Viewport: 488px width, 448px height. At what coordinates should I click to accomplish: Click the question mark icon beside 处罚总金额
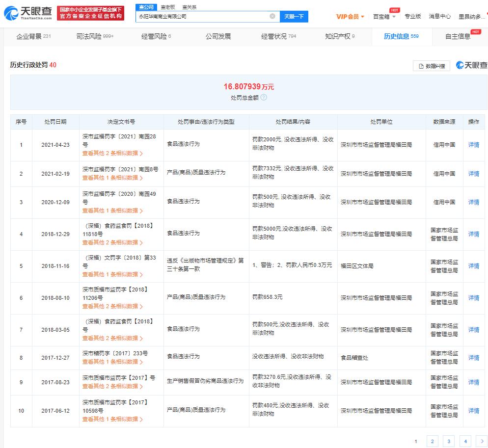(264, 97)
